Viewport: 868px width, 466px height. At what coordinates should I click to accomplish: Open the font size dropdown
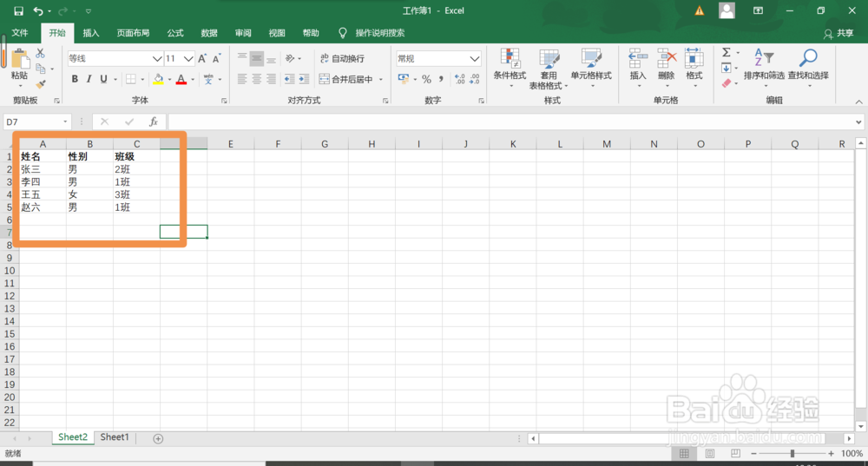(188, 59)
